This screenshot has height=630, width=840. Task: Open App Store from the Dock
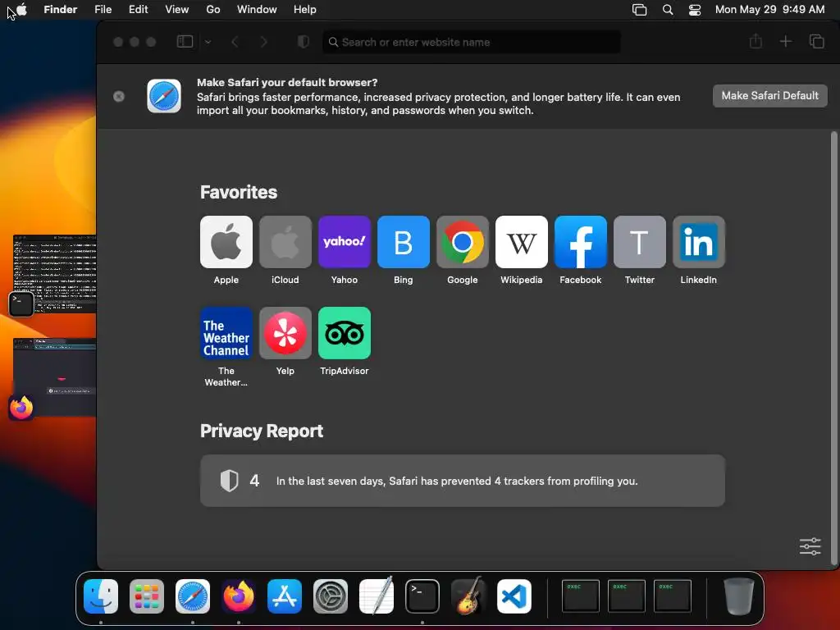[x=285, y=596]
